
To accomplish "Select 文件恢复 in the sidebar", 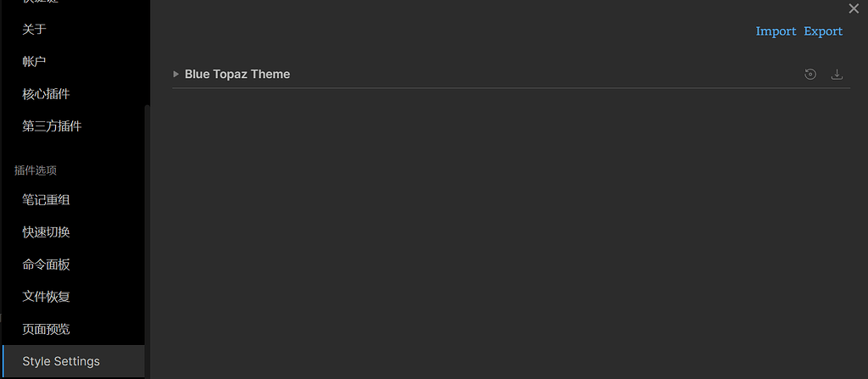I will (x=46, y=297).
